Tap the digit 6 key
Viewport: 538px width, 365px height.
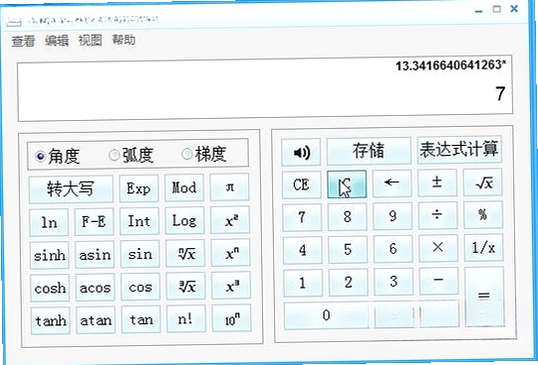(x=393, y=249)
